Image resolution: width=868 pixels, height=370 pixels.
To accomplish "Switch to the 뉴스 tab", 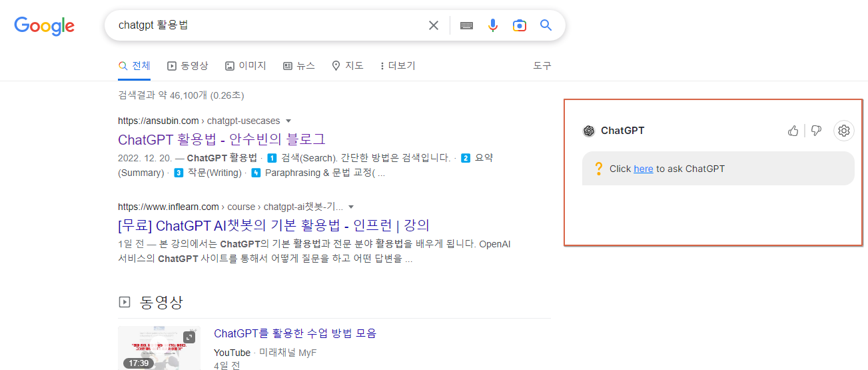I will pyautogui.click(x=299, y=65).
